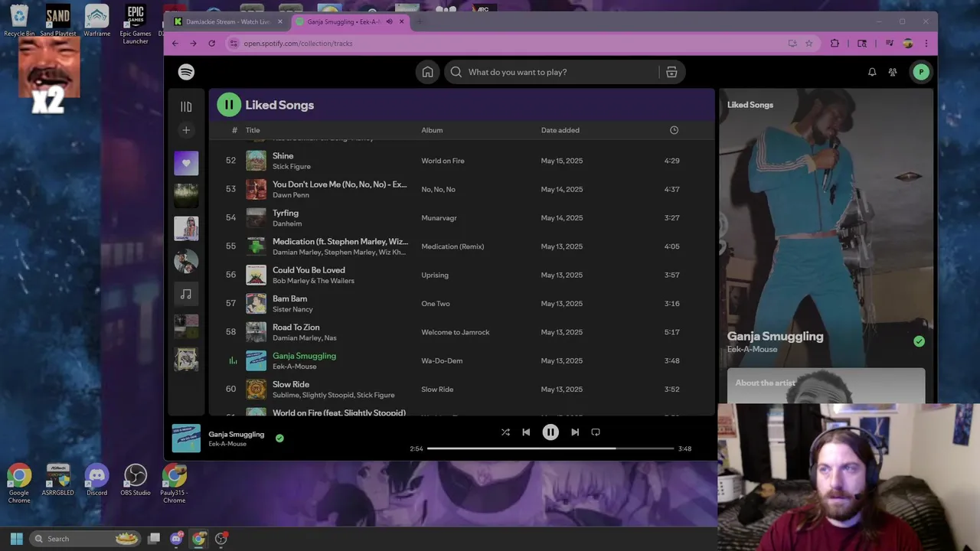
Task: Sort by Date added column header
Action: 560,130
